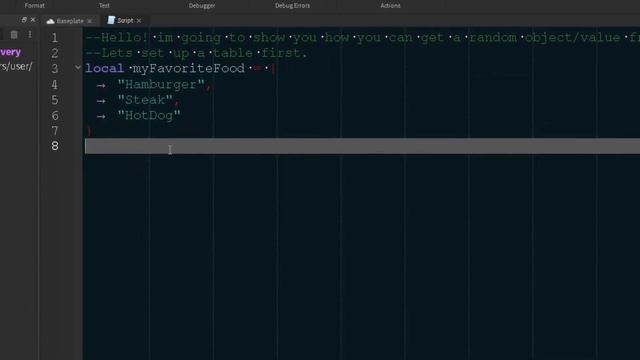Close the left docked panel
640x360 pixels.
pos(33,20)
